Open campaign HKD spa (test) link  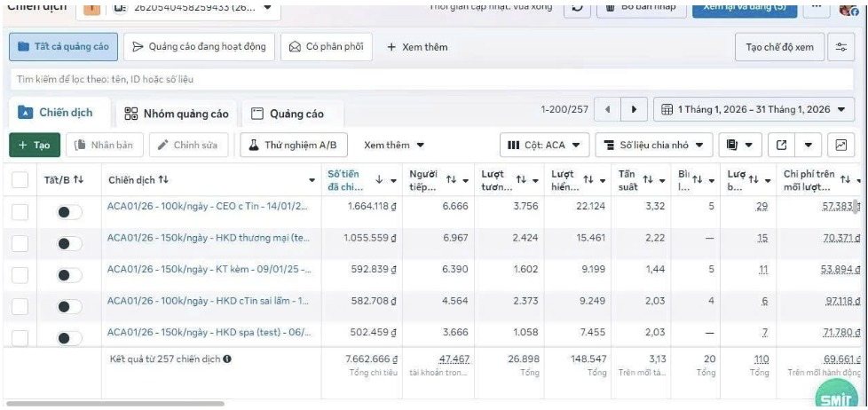click(209, 332)
